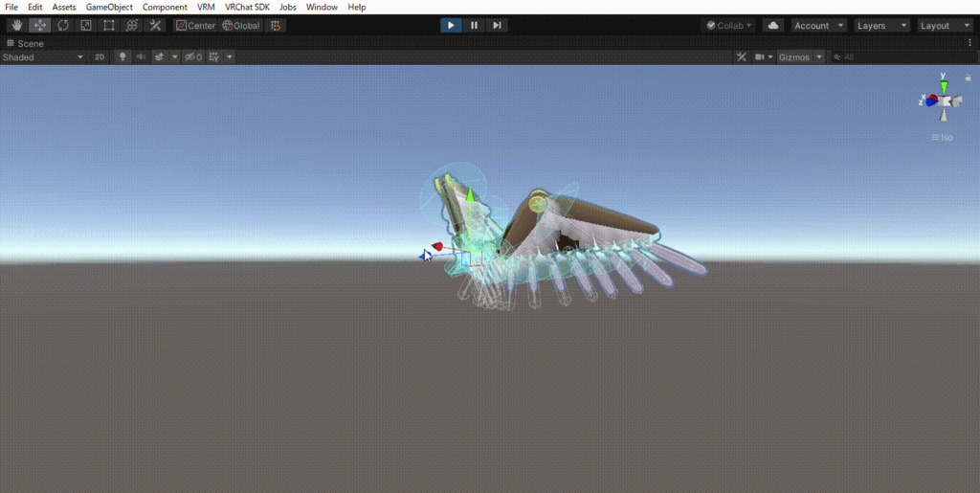Select the Scale tool
This screenshot has height=493, width=980.
click(x=86, y=26)
